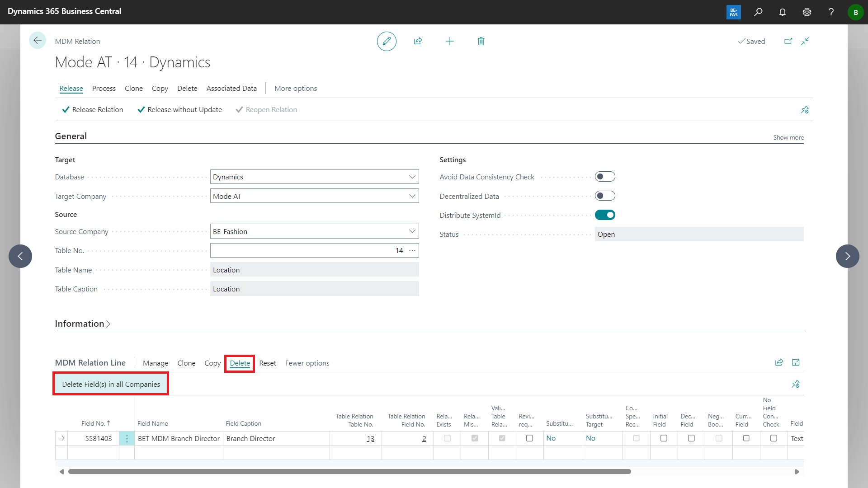Screen dimensions: 868x488
Task: Toggle Decentralized Data switch
Action: [605, 196]
